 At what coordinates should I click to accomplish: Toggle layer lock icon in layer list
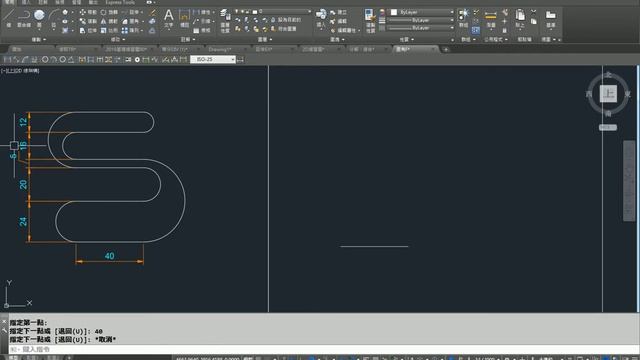(x=248, y=11)
